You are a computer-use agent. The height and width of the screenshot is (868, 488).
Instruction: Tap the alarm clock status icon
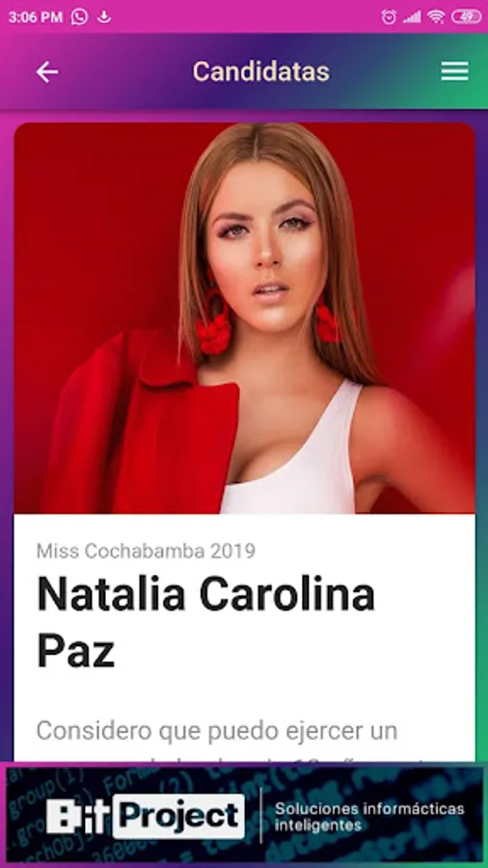[x=389, y=17]
